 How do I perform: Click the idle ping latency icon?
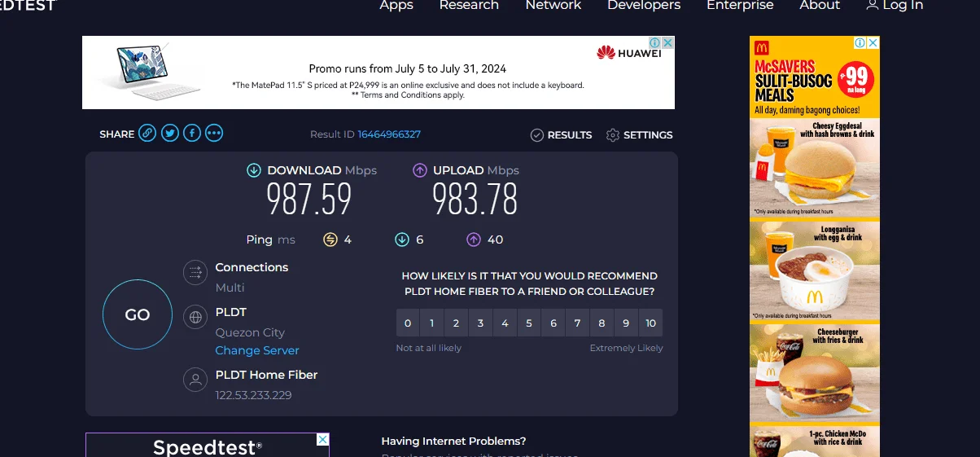(330, 239)
